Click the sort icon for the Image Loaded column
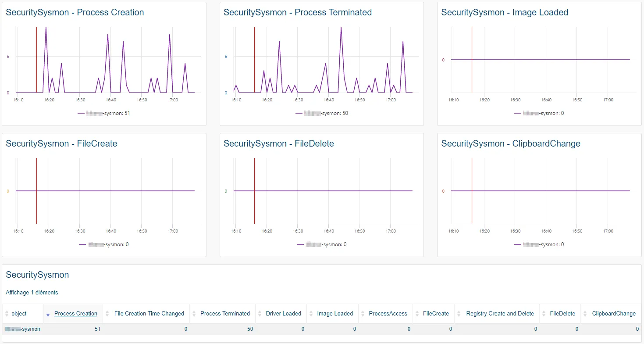644x344 pixels. [x=310, y=313]
